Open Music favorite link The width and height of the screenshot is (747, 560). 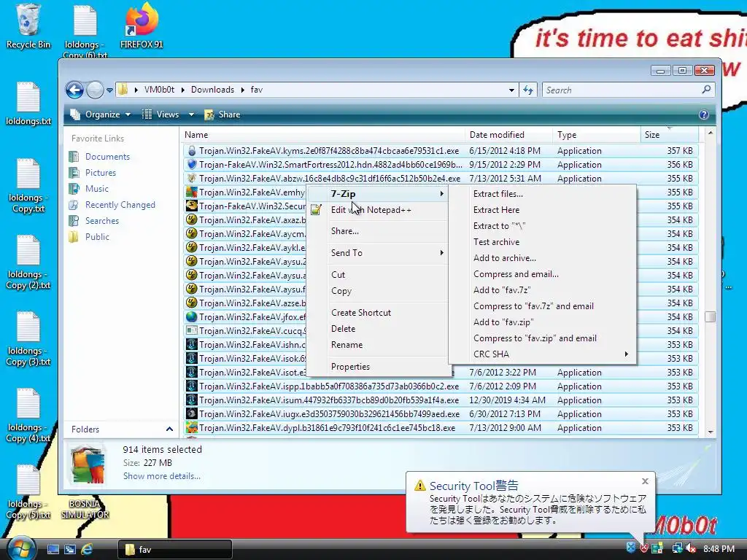point(97,189)
